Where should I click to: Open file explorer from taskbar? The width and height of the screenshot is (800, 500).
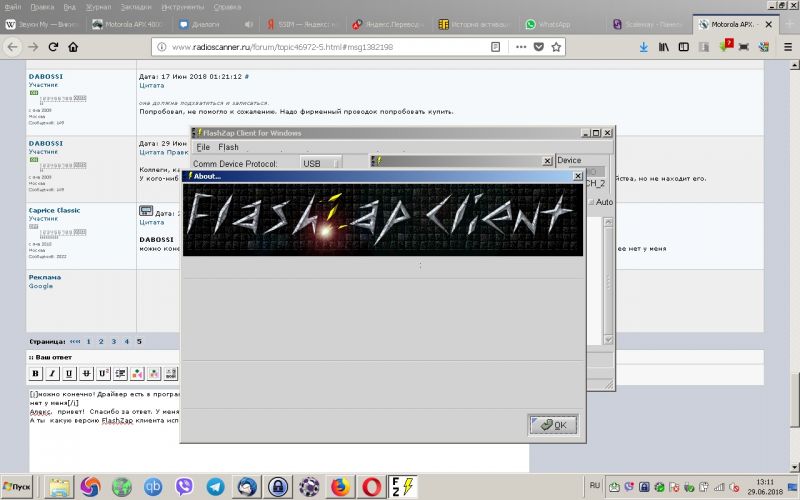[60, 487]
